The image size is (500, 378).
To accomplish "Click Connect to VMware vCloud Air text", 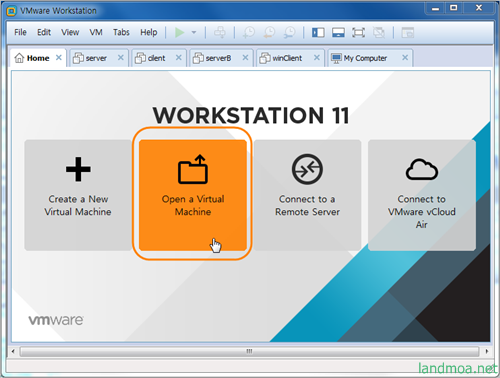I will 422,212.
